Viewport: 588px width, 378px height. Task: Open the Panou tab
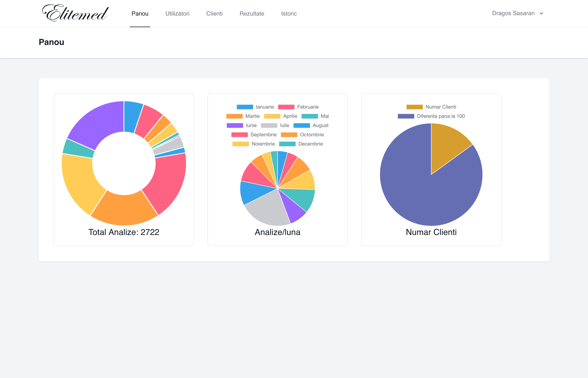tap(140, 13)
